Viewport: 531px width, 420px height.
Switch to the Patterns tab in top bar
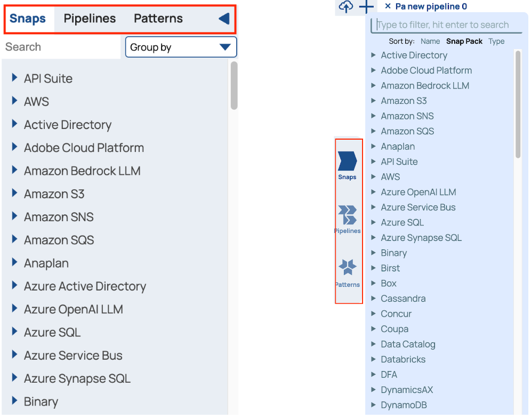[x=158, y=19]
